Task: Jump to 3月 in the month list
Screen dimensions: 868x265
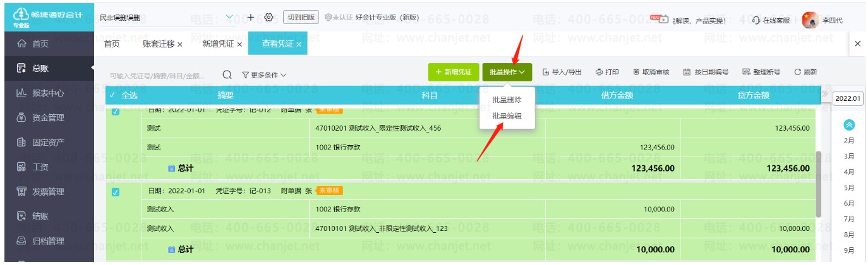Action: 849,156
